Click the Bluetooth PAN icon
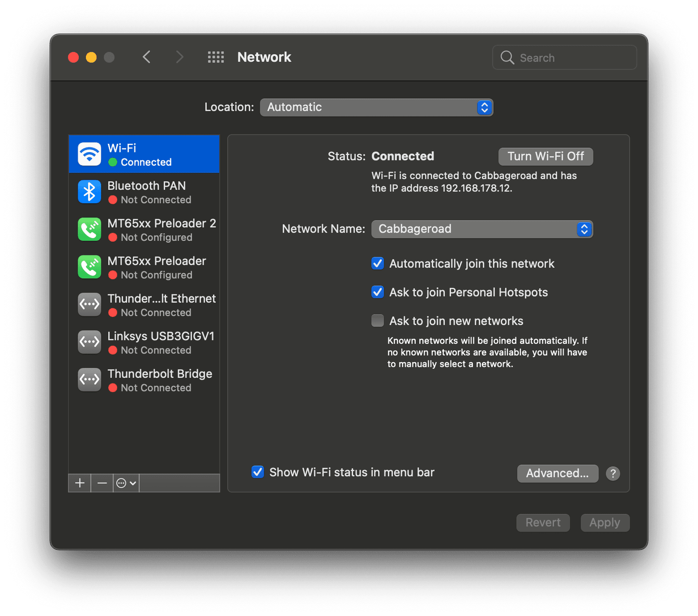The image size is (698, 616). (x=89, y=192)
